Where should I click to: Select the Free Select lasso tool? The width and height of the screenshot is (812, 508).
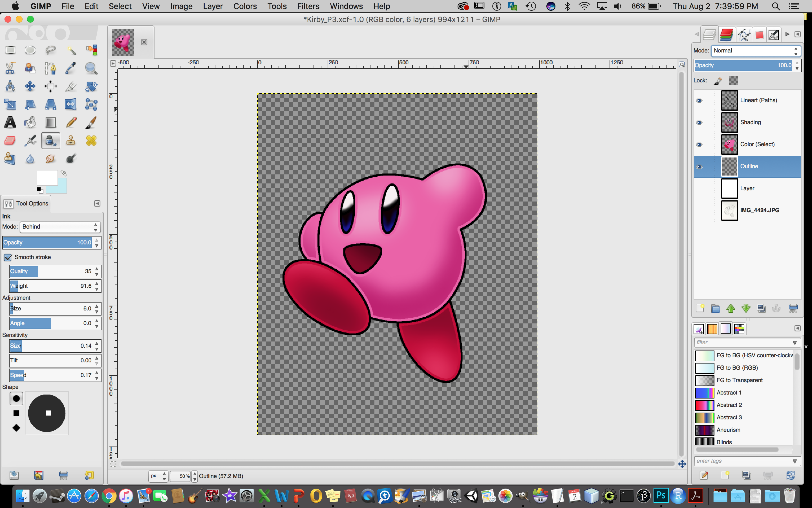coord(50,50)
